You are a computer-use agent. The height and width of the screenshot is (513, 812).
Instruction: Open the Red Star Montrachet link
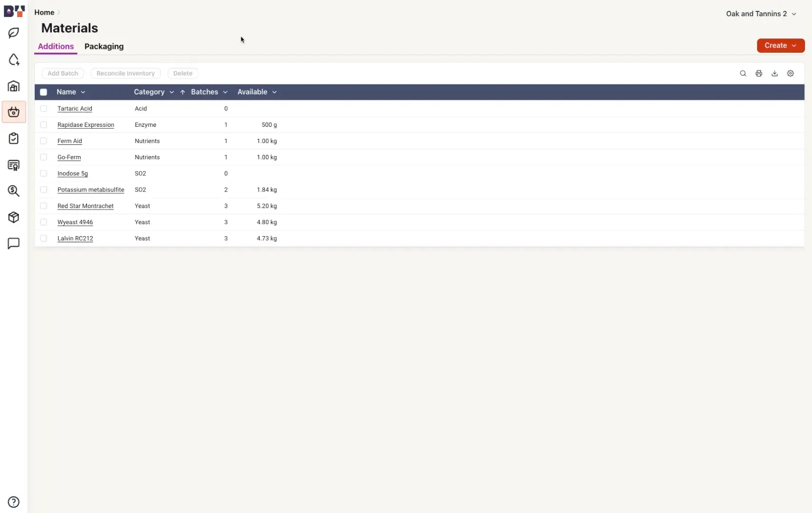tap(85, 206)
